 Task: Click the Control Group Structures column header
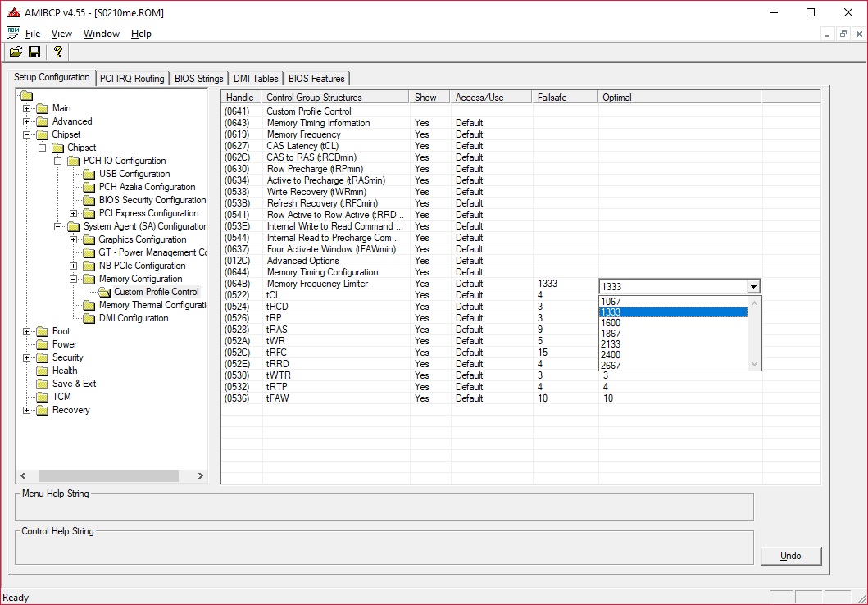tap(335, 98)
